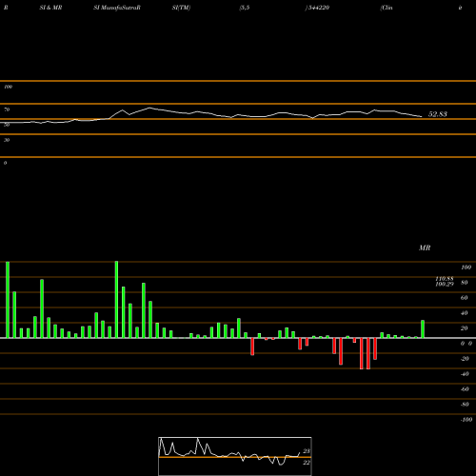Click MR axis label 60
The height and width of the screenshot is (476, 476).
click(465, 298)
